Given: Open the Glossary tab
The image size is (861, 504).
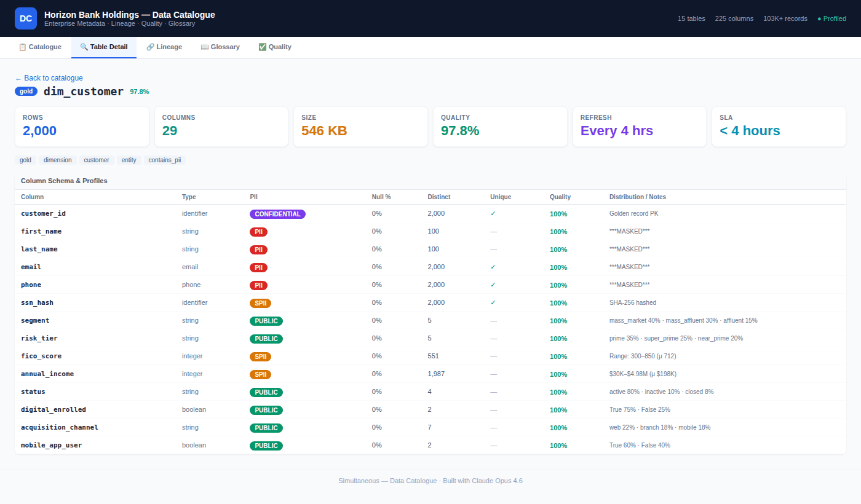Looking at the screenshot, I should [220, 47].
